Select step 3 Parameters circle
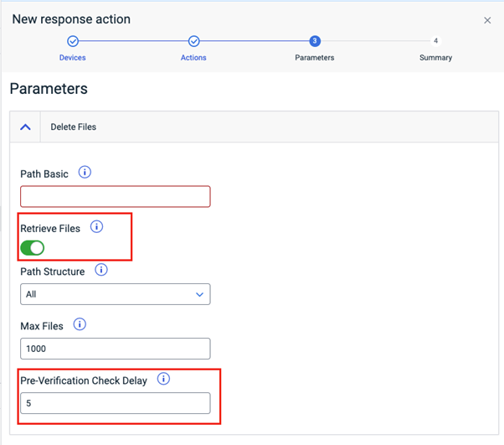 (315, 41)
